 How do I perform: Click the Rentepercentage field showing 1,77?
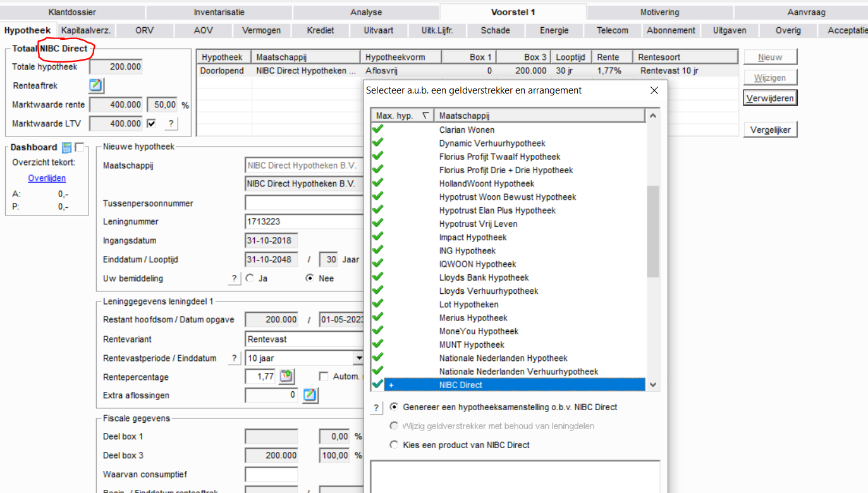pyautogui.click(x=260, y=377)
